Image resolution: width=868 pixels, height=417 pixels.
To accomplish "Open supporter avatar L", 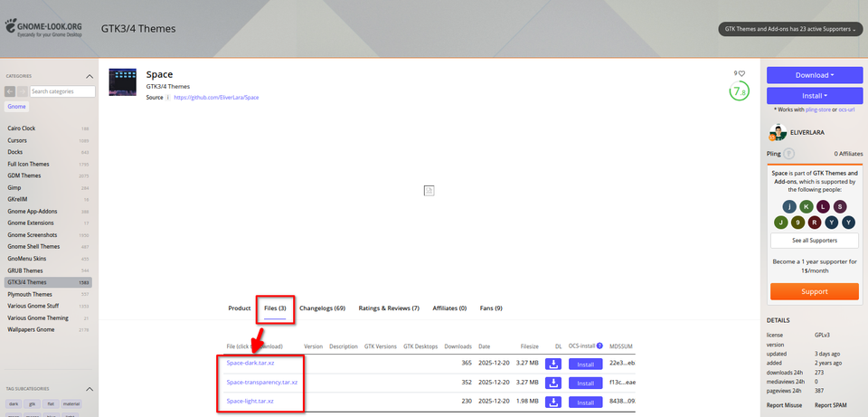I will pyautogui.click(x=823, y=206).
